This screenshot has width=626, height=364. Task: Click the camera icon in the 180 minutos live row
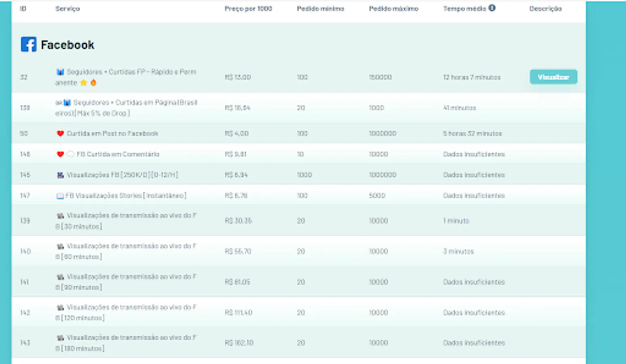pyautogui.click(x=60, y=338)
